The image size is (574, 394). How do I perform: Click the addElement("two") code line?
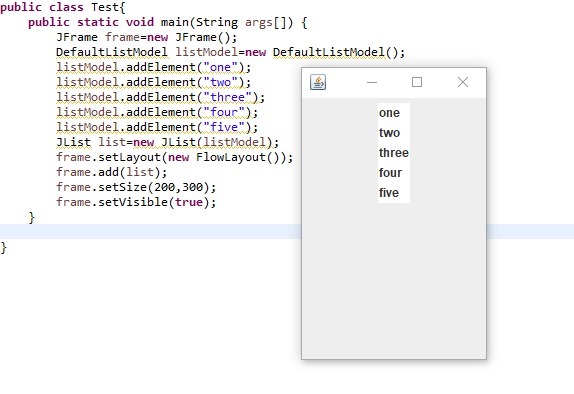pyautogui.click(x=153, y=82)
